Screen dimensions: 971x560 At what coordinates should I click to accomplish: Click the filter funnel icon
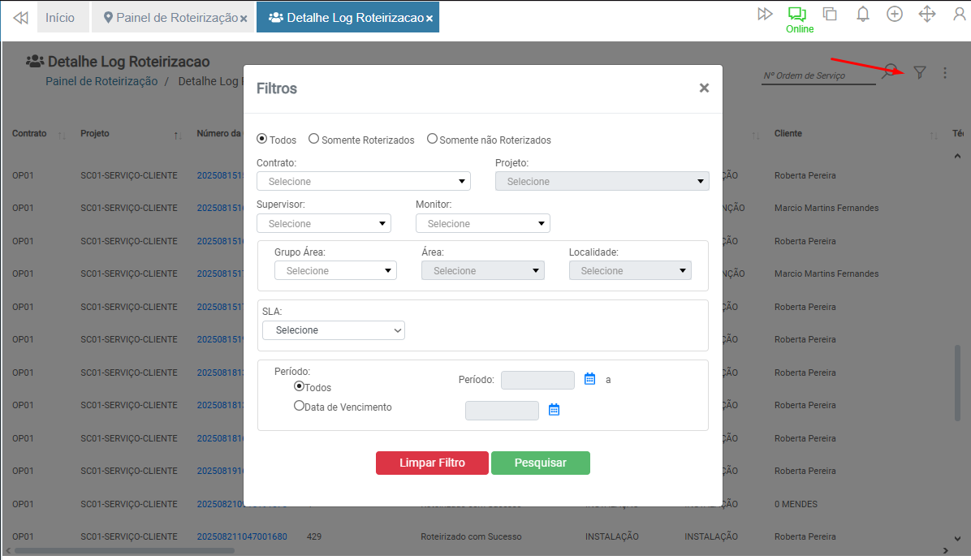919,73
